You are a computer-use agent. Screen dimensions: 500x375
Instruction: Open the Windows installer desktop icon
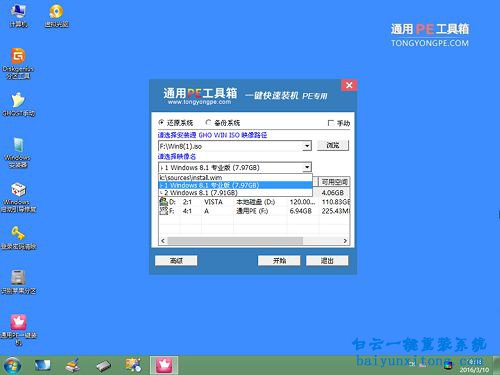(18, 152)
